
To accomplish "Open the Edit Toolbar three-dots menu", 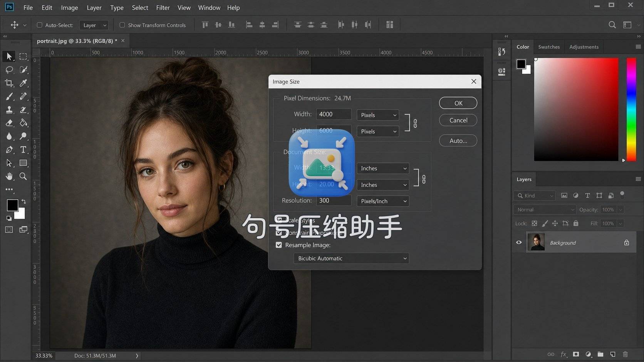I will coord(9,189).
